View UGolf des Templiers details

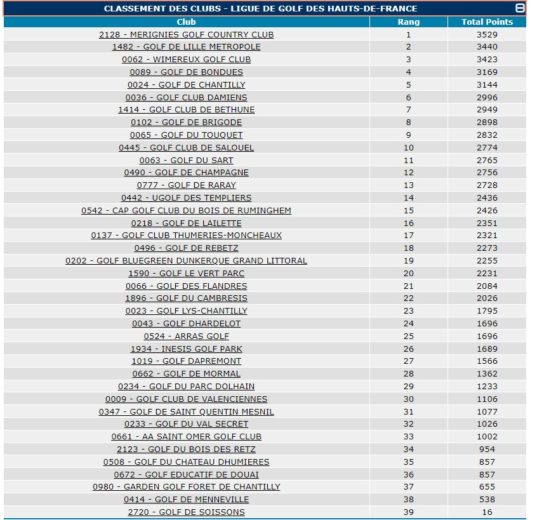tap(186, 198)
